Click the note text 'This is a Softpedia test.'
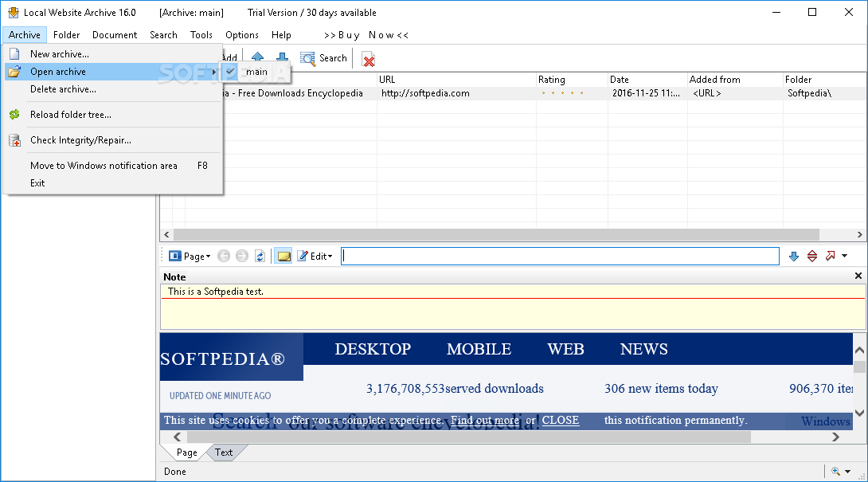This screenshot has height=482, width=868. point(215,292)
